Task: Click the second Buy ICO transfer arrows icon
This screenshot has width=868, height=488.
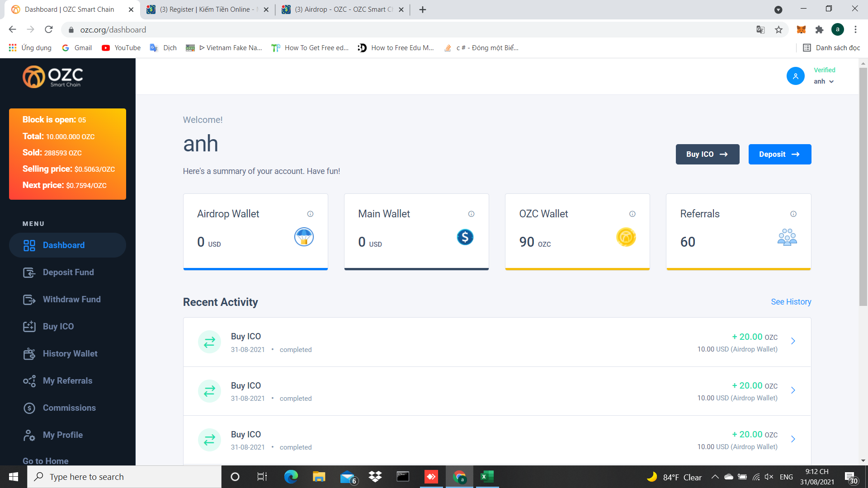Action: click(209, 391)
